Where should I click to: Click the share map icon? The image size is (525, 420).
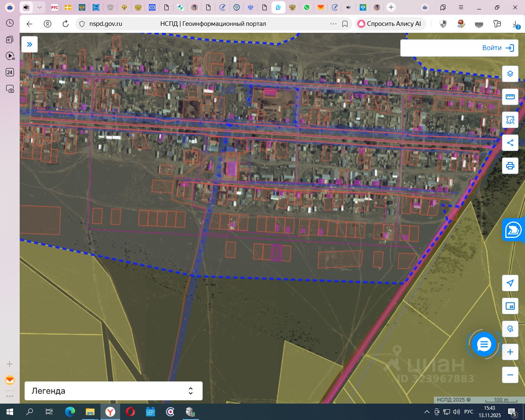coord(510,143)
